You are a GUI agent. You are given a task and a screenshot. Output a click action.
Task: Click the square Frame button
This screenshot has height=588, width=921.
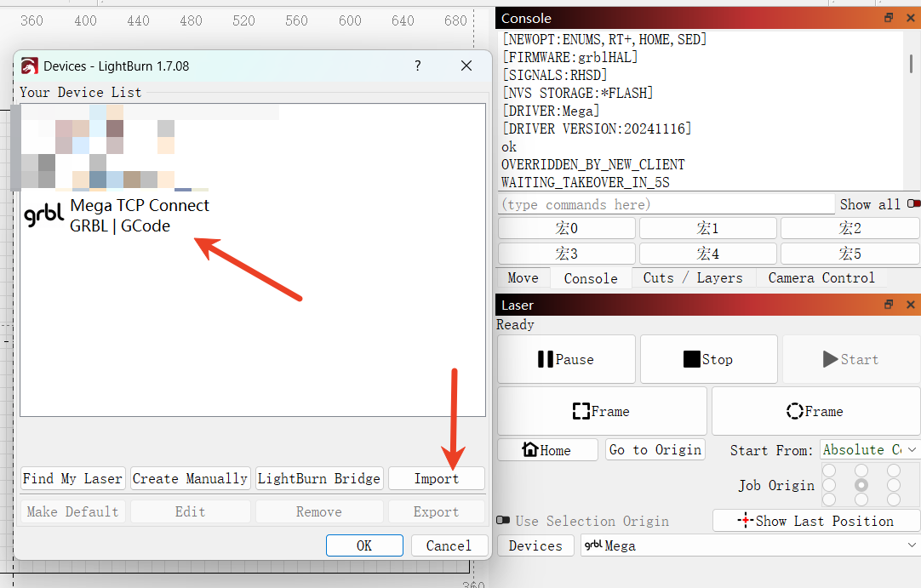(602, 411)
